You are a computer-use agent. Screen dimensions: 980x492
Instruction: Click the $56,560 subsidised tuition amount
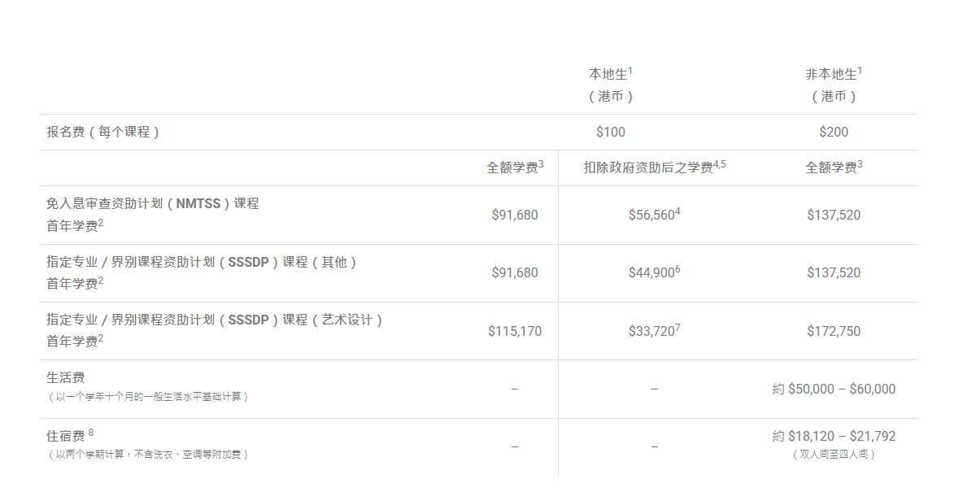click(651, 215)
